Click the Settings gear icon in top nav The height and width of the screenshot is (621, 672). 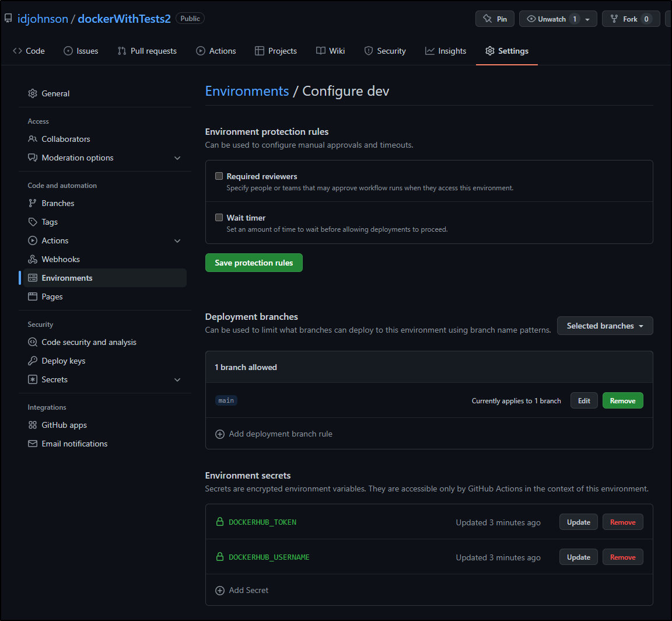pos(490,51)
